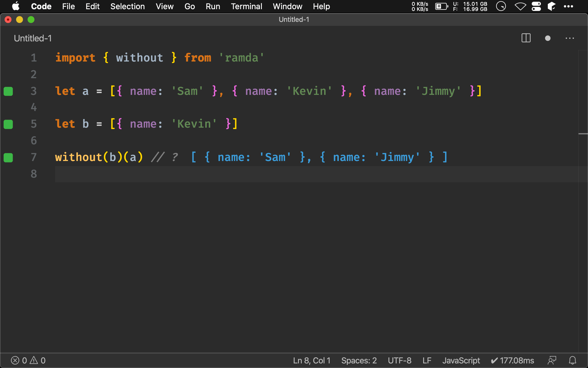Click the unsaved file indicator dot
Viewport: 588px width, 368px height.
point(547,38)
